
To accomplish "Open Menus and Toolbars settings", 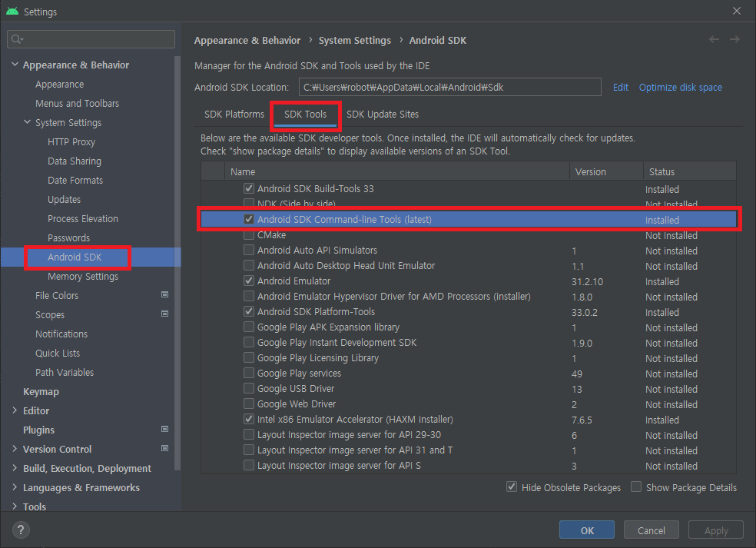I will point(77,103).
